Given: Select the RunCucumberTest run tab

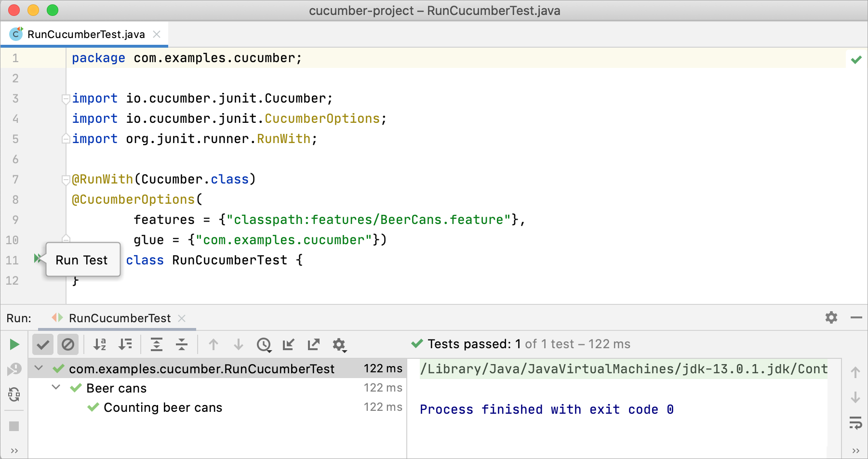Looking at the screenshot, I should [120, 318].
